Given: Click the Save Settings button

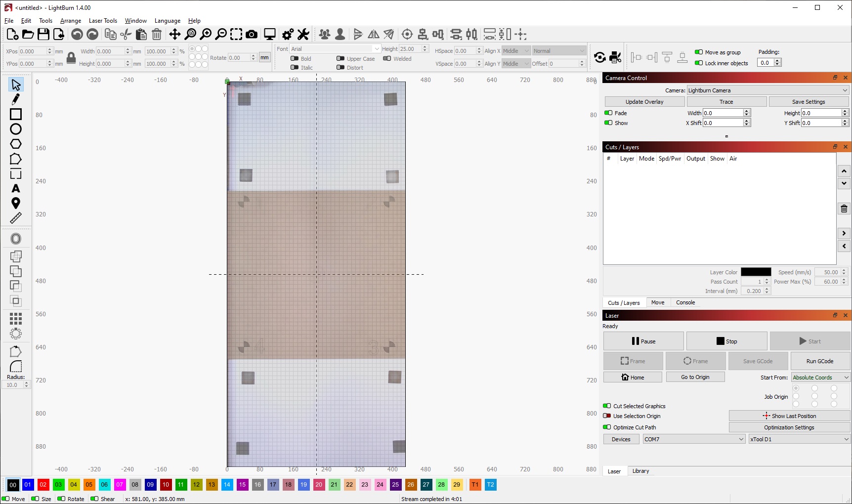Looking at the screenshot, I should pos(809,102).
